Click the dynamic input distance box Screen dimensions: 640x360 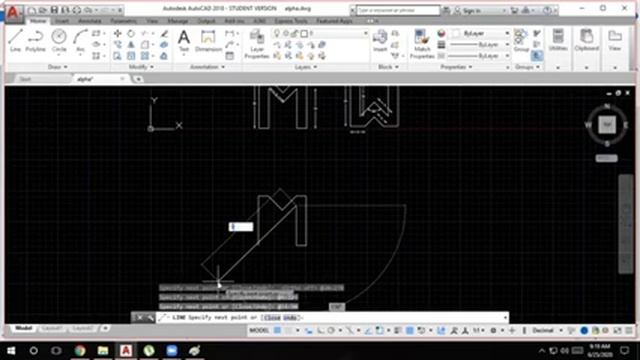pyautogui.click(x=241, y=227)
